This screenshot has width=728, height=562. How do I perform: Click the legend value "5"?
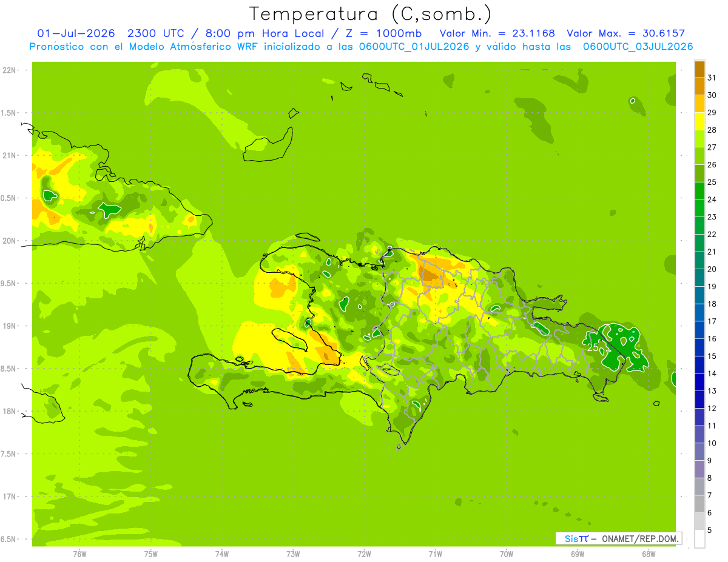[709, 530]
